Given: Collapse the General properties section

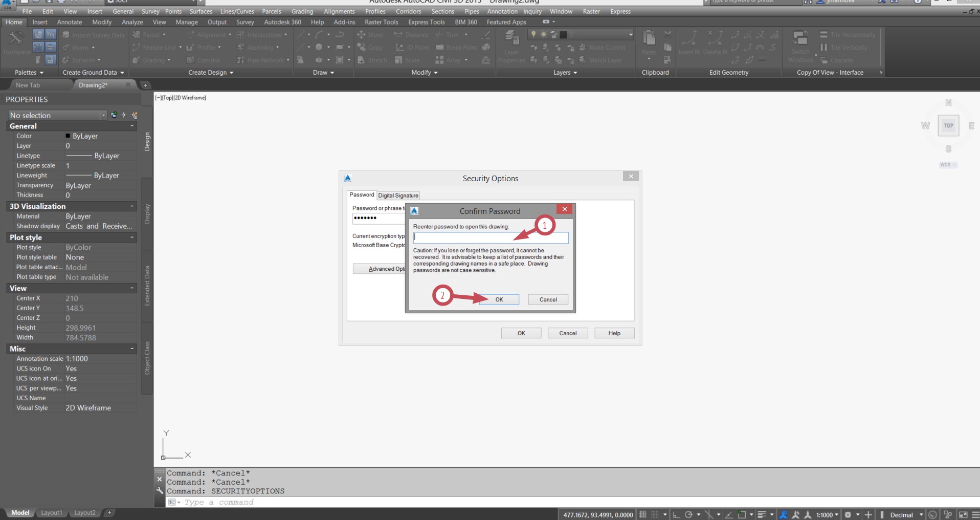Looking at the screenshot, I should [x=132, y=126].
